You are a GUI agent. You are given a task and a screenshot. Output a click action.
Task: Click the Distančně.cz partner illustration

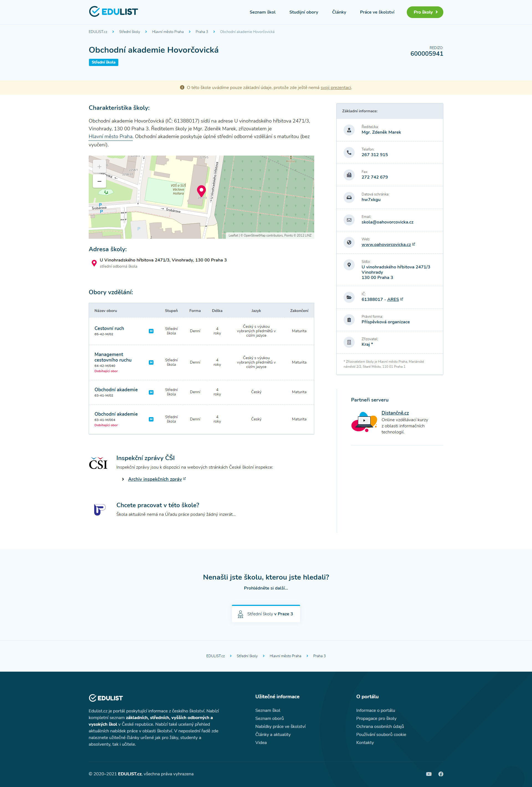coord(364,422)
